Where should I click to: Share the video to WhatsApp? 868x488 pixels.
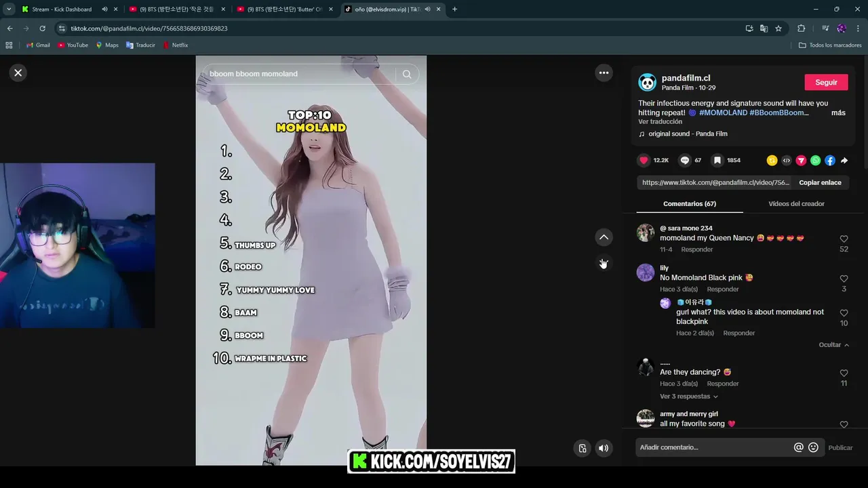(815, 161)
